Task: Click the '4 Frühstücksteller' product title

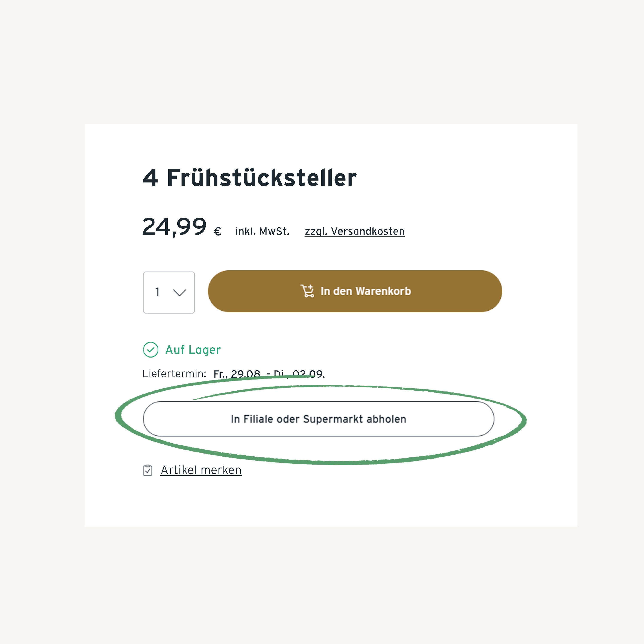Action: click(250, 178)
